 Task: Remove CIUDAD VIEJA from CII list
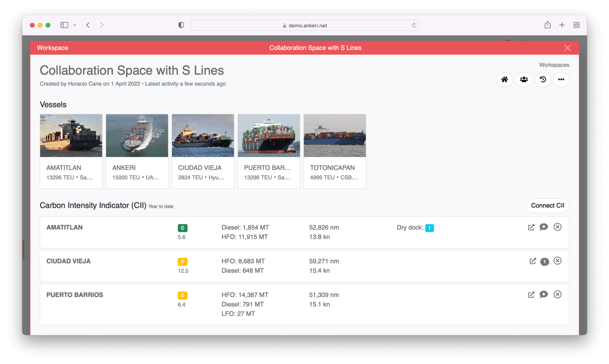click(x=557, y=260)
